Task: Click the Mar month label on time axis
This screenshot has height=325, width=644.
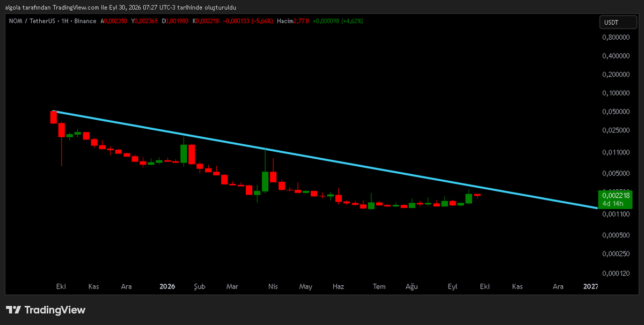Action: pyautogui.click(x=232, y=286)
